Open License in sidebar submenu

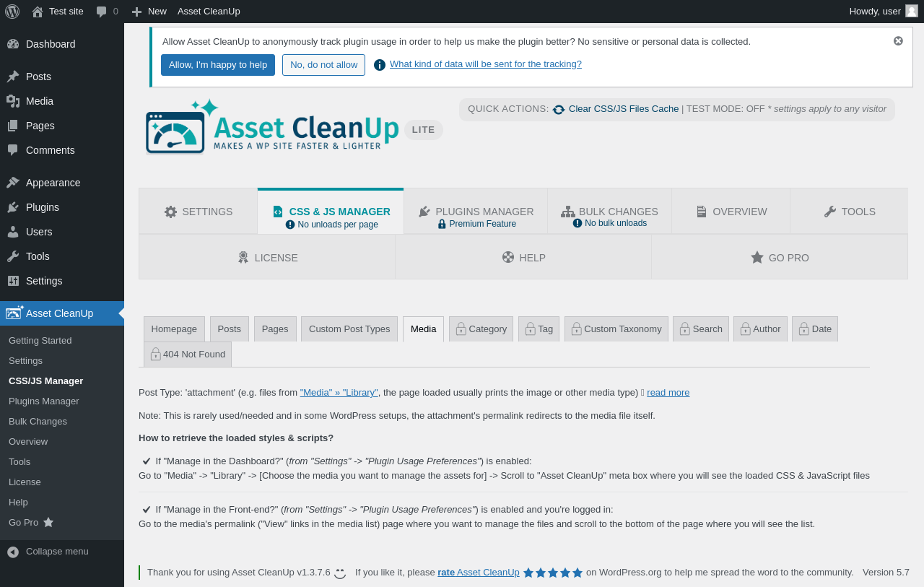click(25, 482)
